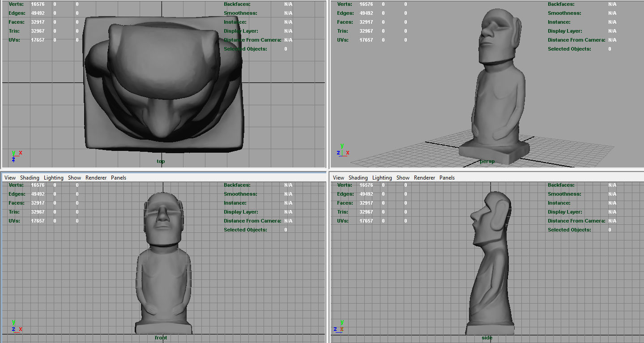This screenshot has height=343, width=644.
Task: Click the "Smoothness:" label in the front viewport
Action: click(240, 194)
